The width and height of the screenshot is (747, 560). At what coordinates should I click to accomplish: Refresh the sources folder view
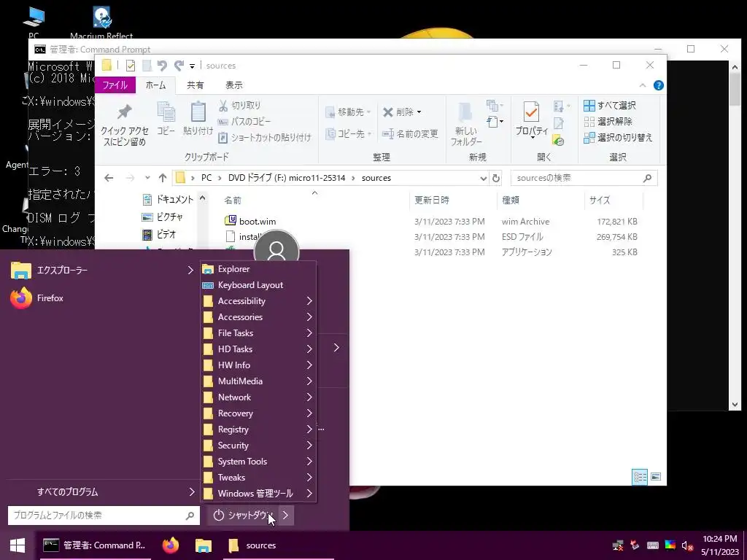(x=496, y=178)
